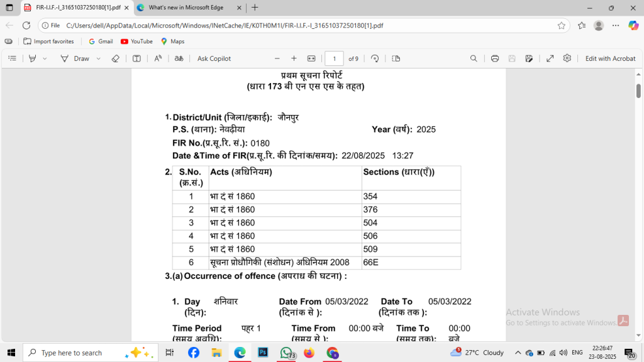
Task: Open the Print dialog icon
Action: (x=495, y=58)
